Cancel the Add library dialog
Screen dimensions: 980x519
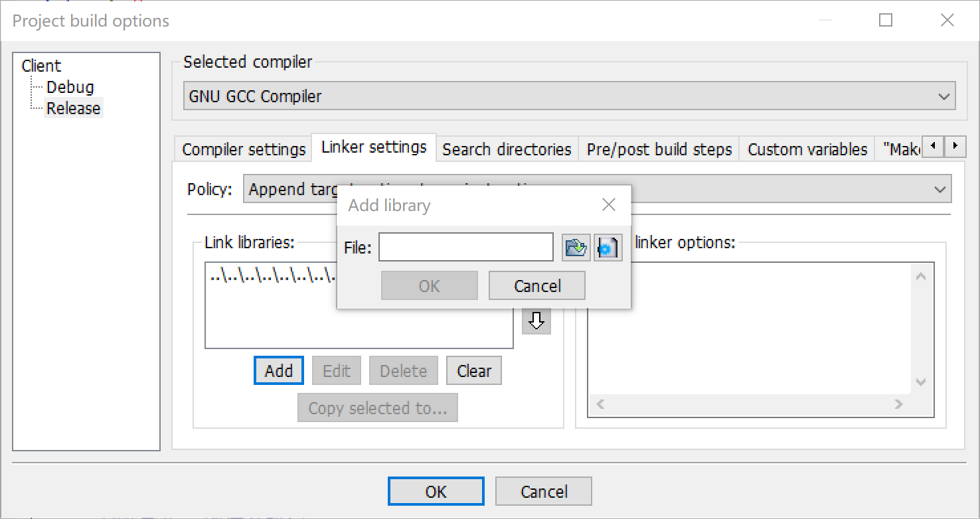tap(536, 285)
